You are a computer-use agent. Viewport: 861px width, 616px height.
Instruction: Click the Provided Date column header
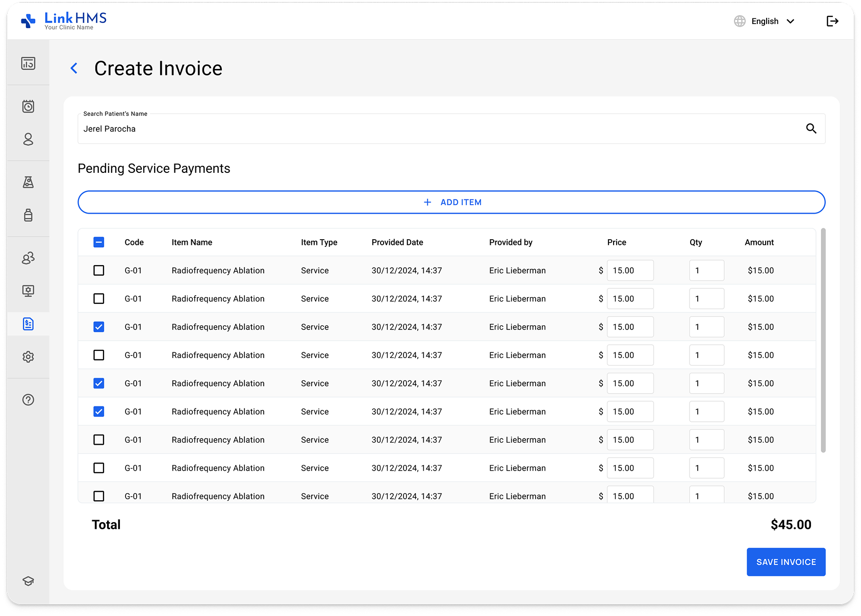pos(397,242)
